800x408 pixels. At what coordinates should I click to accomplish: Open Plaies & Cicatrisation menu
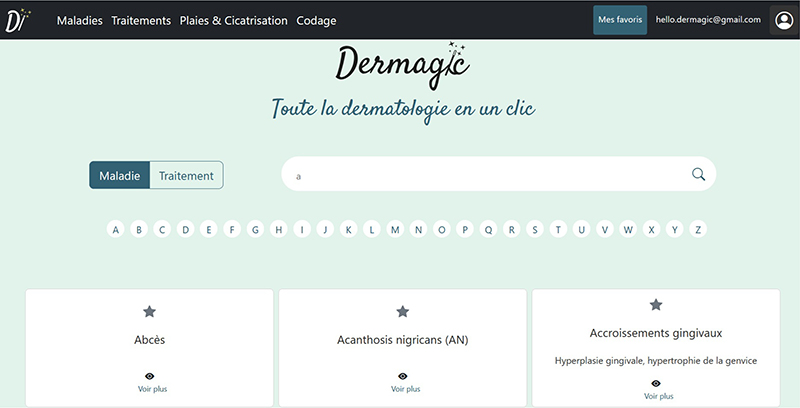pyautogui.click(x=234, y=21)
